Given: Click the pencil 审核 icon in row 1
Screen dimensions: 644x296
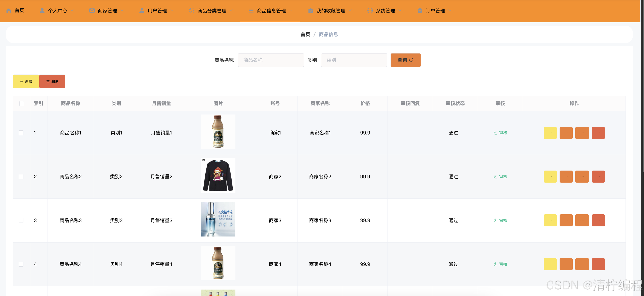Looking at the screenshot, I should [495, 133].
